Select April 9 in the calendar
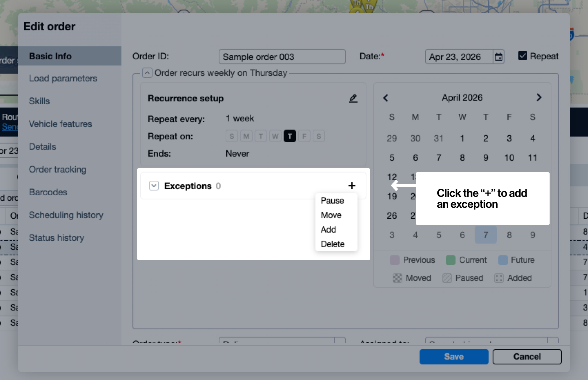The height and width of the screenshot is (380, 588). (x=486, y=158)
